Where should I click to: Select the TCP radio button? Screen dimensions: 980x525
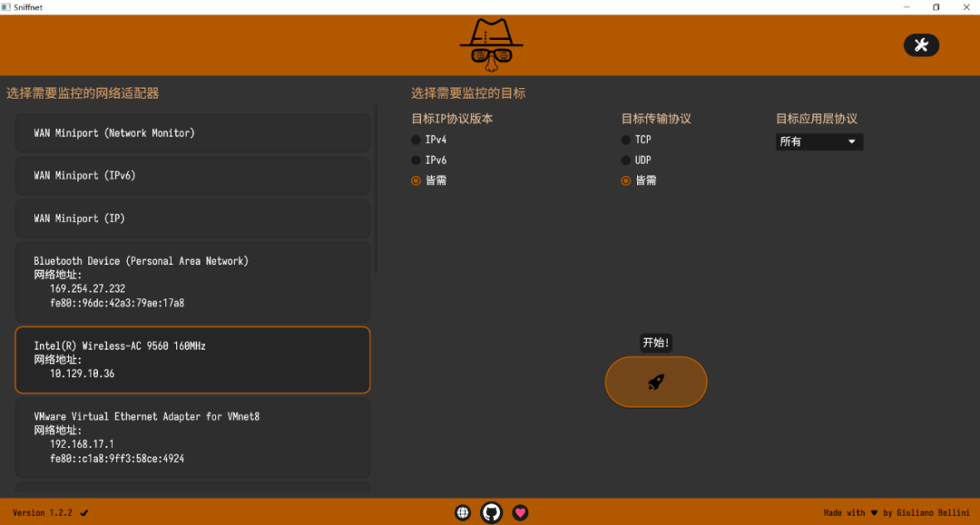click(x=625, y=140)
